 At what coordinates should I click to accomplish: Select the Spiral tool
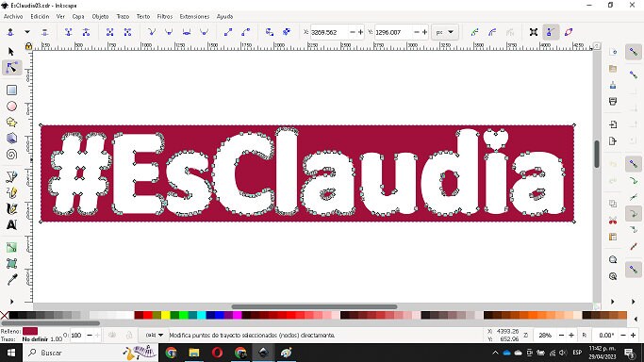click(x=11, y=155)
